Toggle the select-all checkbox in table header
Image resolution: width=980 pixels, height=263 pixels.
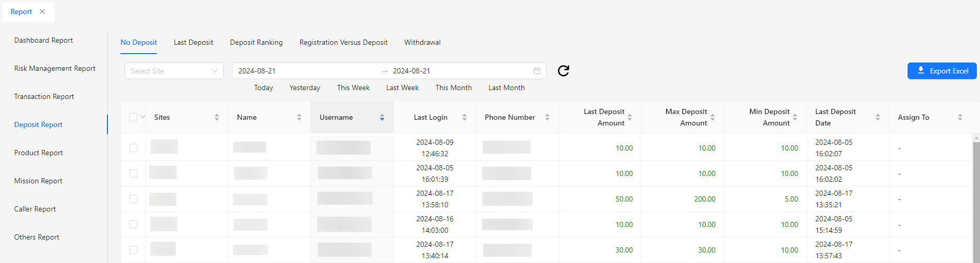coord(133,117)
